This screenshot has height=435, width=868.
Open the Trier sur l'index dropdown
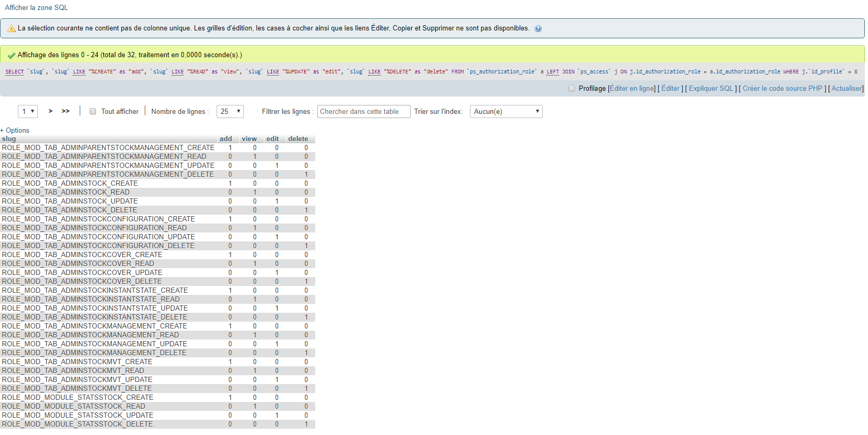pyautogui.click(x=506, y=111)
